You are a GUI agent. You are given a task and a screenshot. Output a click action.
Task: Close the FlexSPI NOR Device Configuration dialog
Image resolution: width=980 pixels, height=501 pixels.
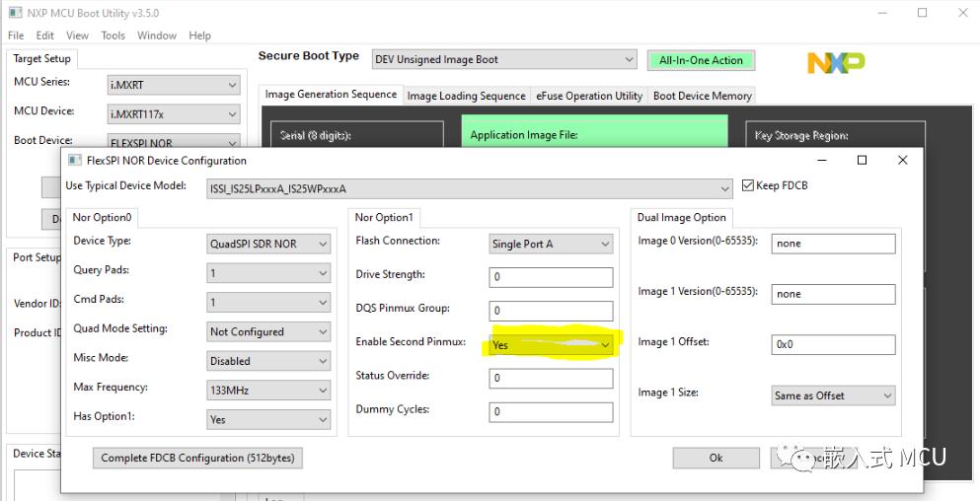[x=902, y=160]
